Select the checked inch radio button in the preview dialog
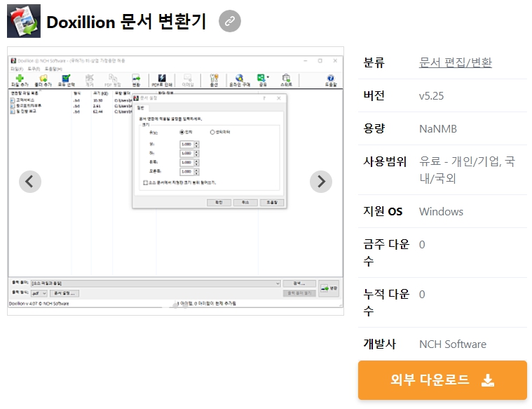This screenshot has height=409, width=532. 182,132
